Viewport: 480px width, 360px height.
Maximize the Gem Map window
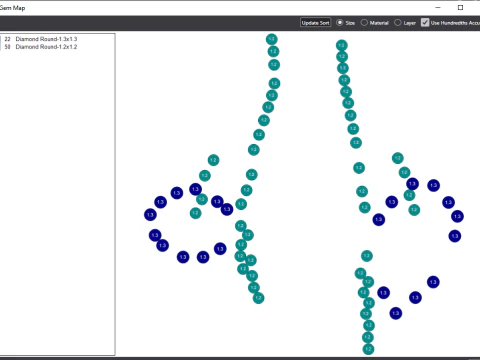pyautogui.click(x=460, y=7)
